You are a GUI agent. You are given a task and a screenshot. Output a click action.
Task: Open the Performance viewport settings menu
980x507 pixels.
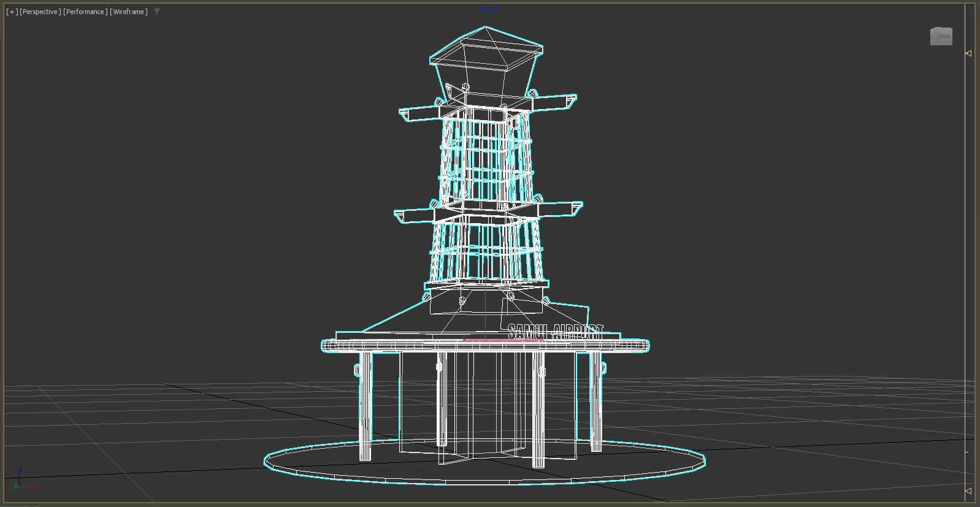[x=85, y=12]
